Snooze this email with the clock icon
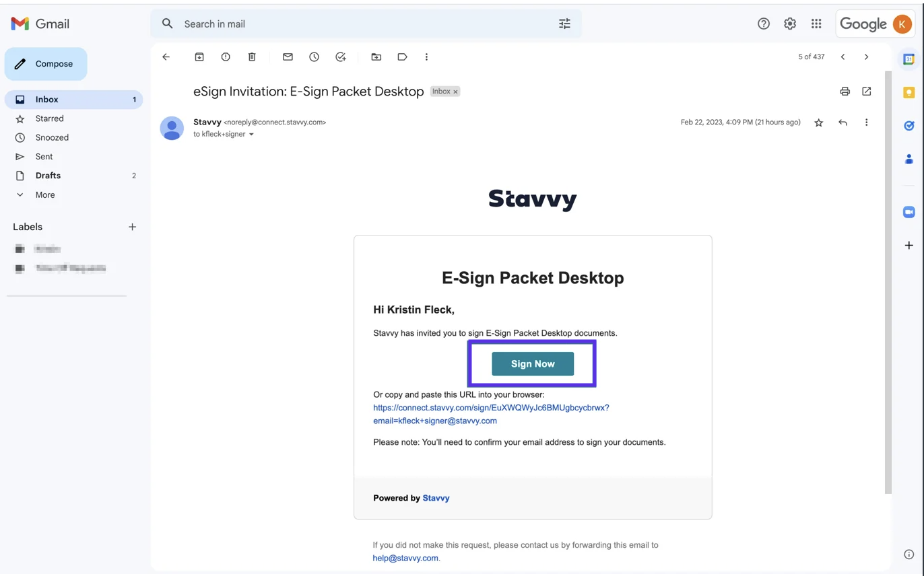924x576 pixels. click(x=314, y=57)
